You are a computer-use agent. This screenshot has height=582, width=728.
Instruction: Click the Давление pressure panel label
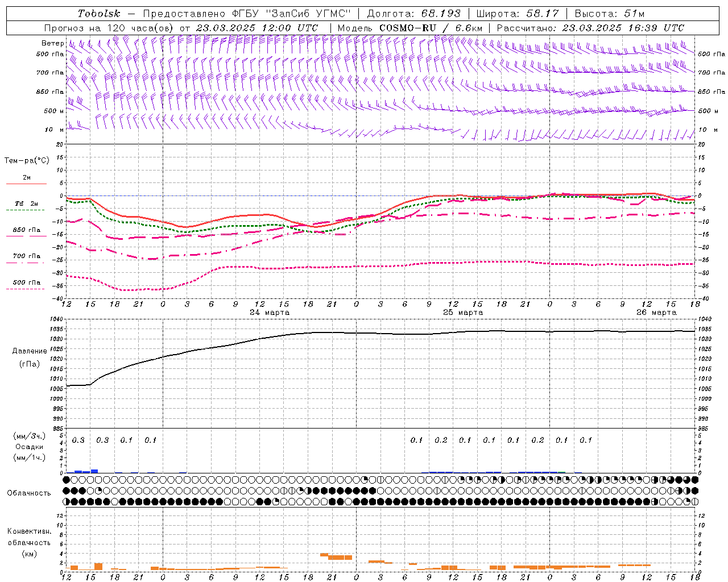[x=30, y=351]
